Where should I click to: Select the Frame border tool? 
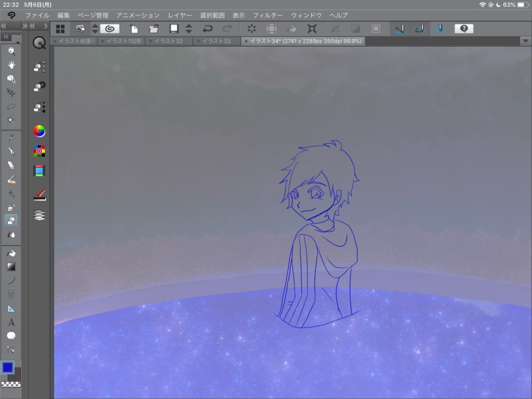11,295
